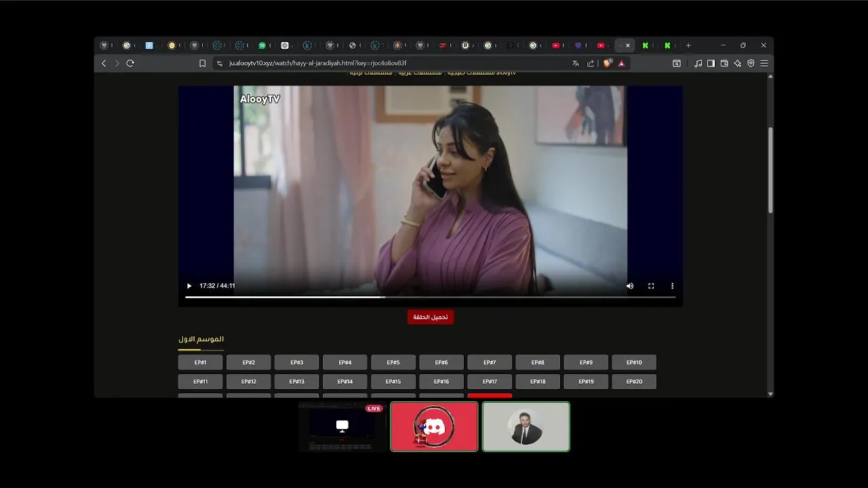Open episode EP#12
The height and width of the screenshot is (488, 868).
click(248, 382)
